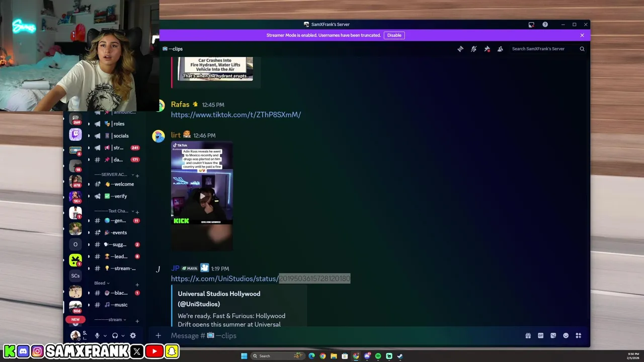This screenshot has height=362, width=644.
Task: Open the Threads icon in channel header
Action: (x=460, y=49)
